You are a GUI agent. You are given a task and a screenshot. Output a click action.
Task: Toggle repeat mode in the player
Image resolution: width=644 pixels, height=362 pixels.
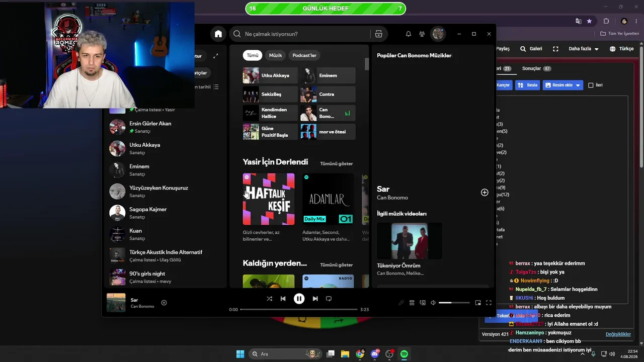pos(329,299)
